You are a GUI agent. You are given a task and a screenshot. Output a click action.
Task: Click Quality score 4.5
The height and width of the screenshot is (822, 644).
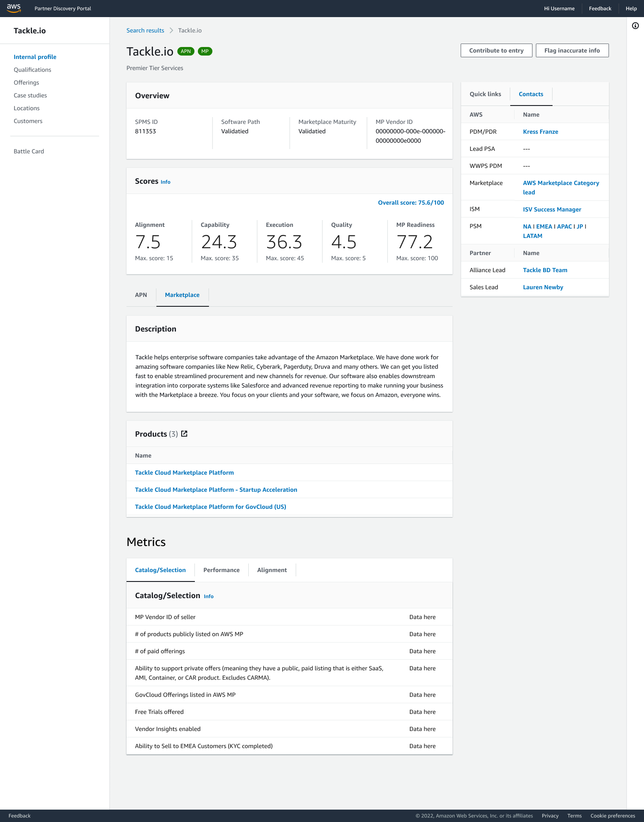click(344, 242)
